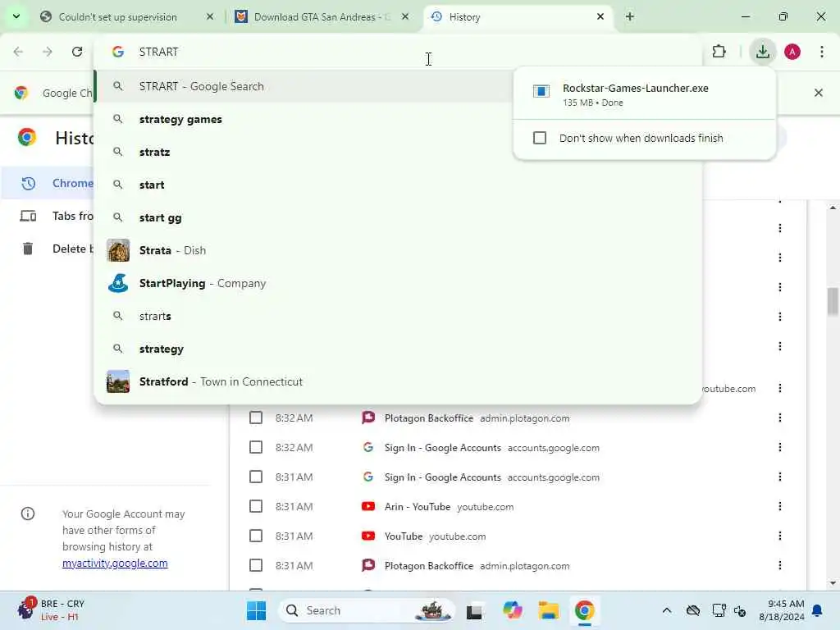Open actions menu for 8:31 AM Sign In entry
840x630 pixels.
780,477
